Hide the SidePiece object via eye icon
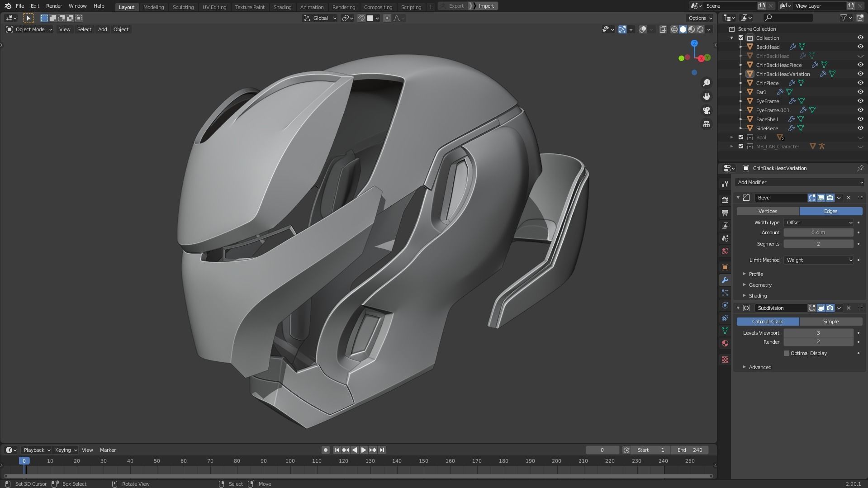This screenshot has width=868, height=488. coord(860,128)
